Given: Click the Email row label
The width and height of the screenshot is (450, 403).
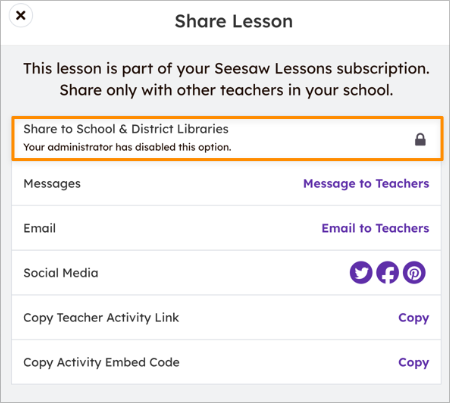Looking at the screenshot, I should tap(40, 228).
